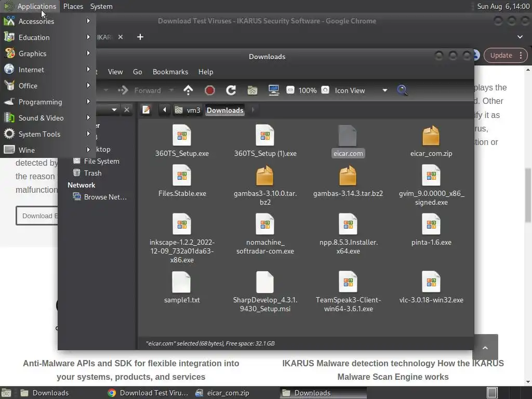Open the Office submenu
Screen dimensions: 532x399
tap(47, 86)
